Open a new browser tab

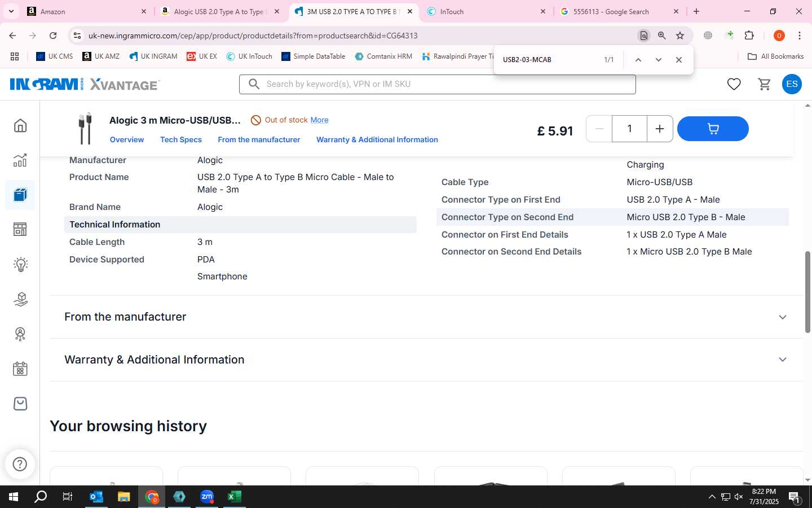pos(696,11)
